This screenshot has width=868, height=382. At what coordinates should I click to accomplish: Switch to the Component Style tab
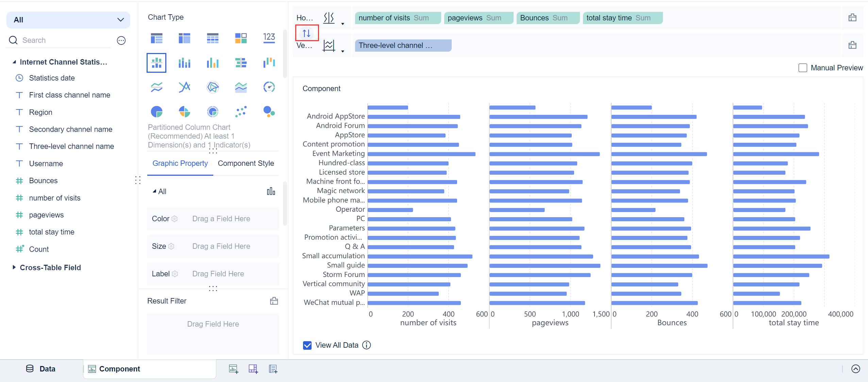(x=246, y=163)
